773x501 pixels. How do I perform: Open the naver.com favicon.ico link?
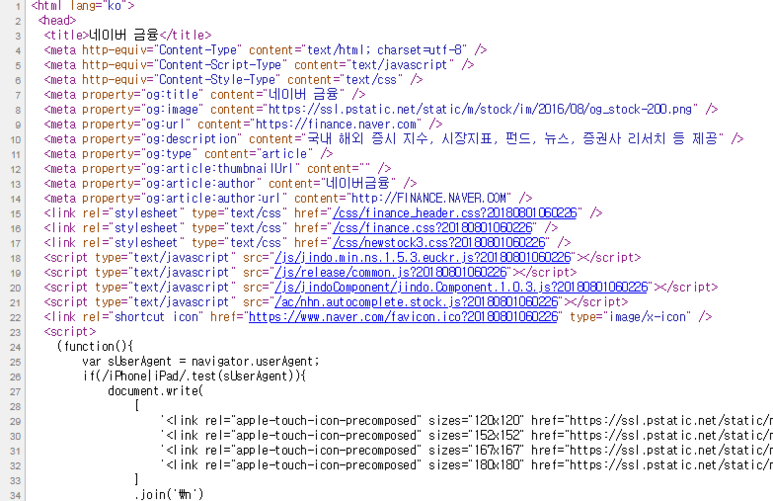(x=403, y=317)
